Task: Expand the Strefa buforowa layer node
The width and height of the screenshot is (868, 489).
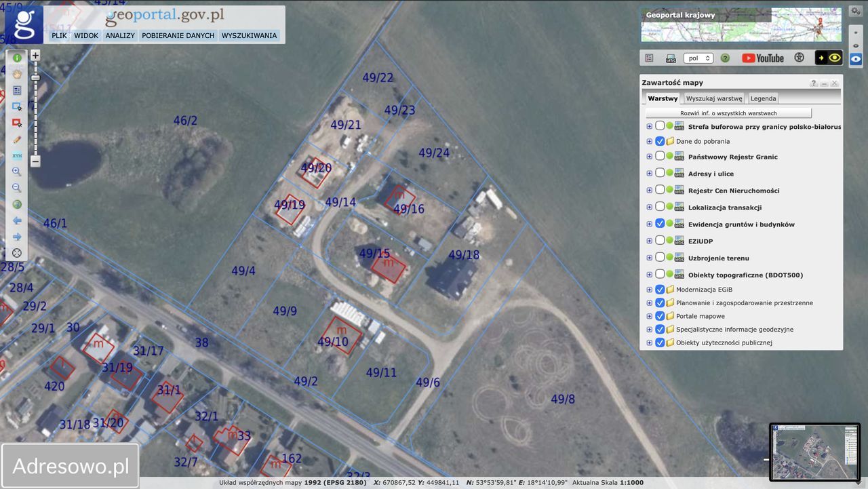Action: coord(649,126)
